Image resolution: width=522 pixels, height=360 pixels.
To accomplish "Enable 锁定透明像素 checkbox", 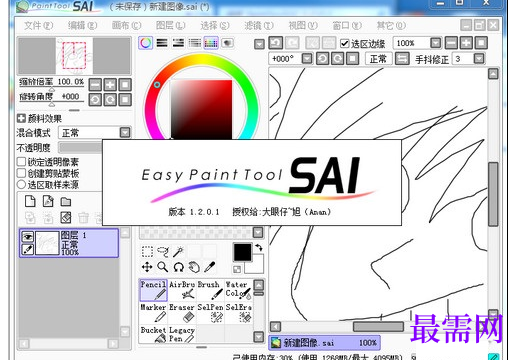I will tap(21, 162).
